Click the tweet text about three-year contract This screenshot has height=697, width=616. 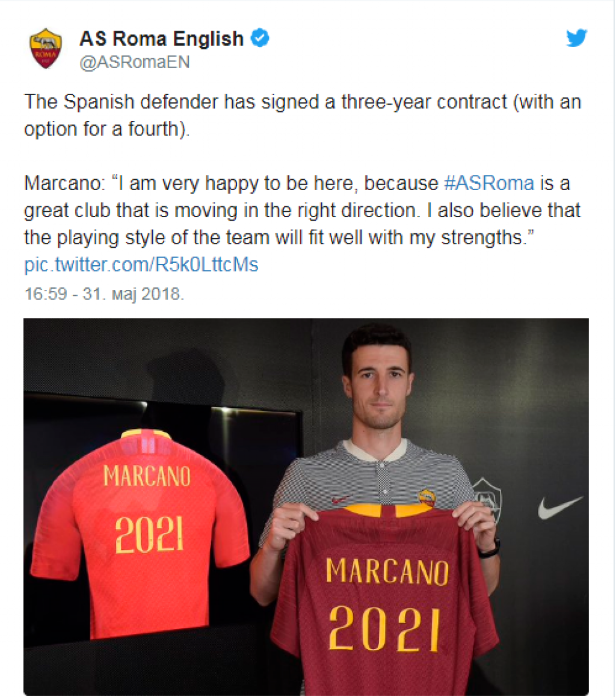pyautogui.click(x=303, y=115)
